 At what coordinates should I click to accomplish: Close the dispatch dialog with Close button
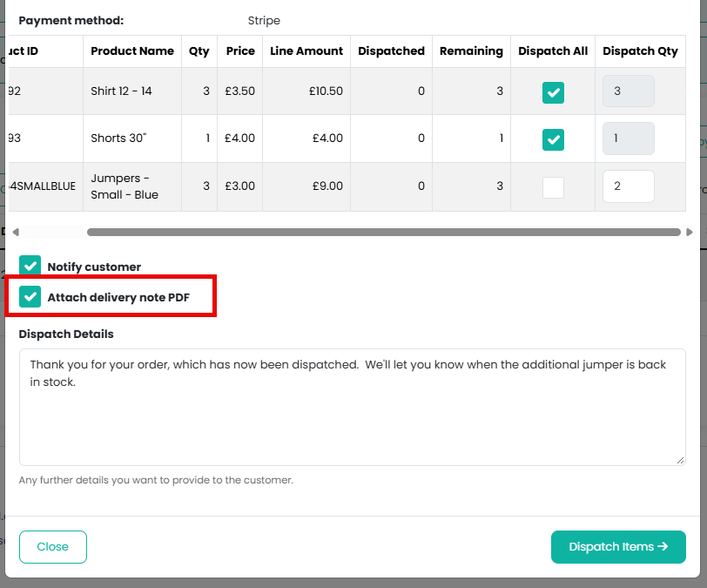53,546
